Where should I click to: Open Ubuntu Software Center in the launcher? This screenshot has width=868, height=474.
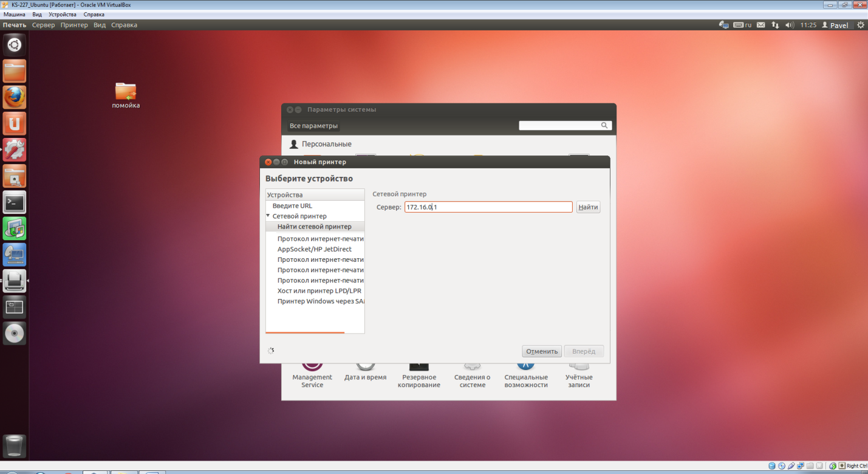point(15,123)
